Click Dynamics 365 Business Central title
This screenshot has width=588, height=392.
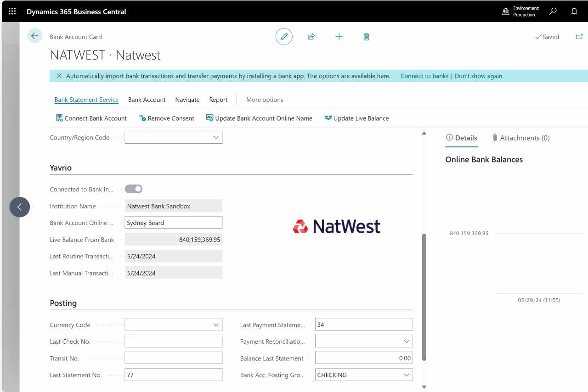click(x=76, y=11)
